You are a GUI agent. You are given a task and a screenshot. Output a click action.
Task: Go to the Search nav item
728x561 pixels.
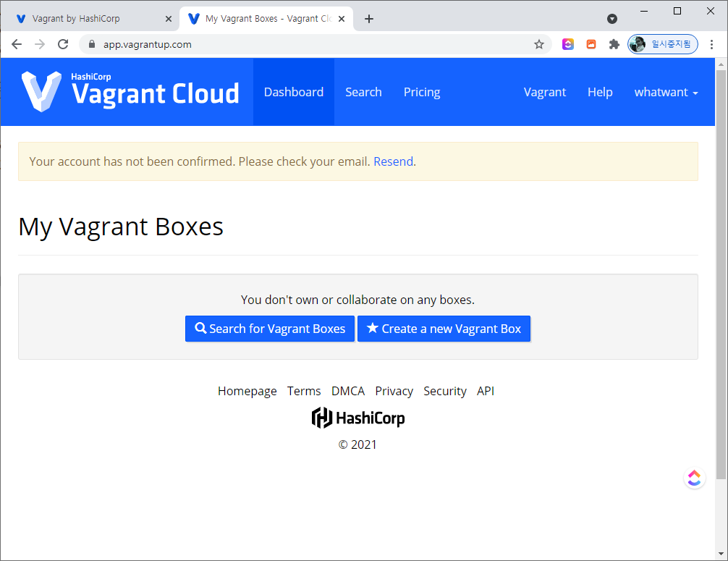363,92
